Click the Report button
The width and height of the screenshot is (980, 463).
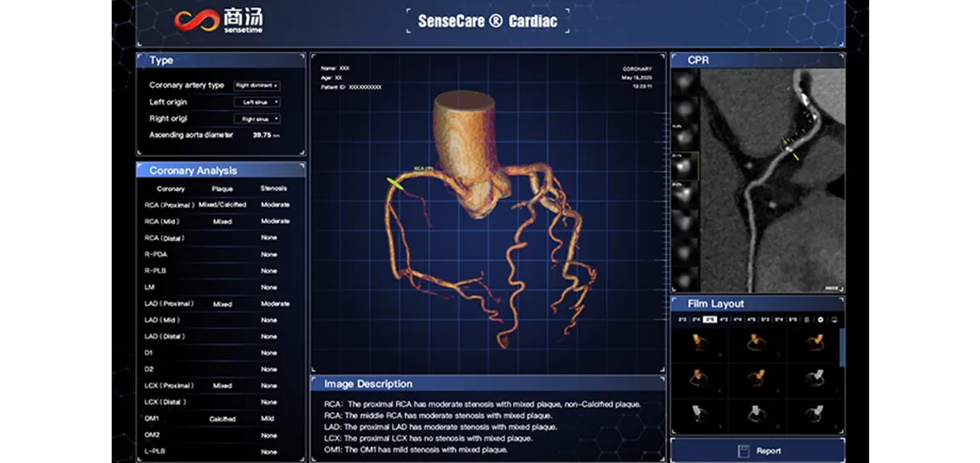758,450
